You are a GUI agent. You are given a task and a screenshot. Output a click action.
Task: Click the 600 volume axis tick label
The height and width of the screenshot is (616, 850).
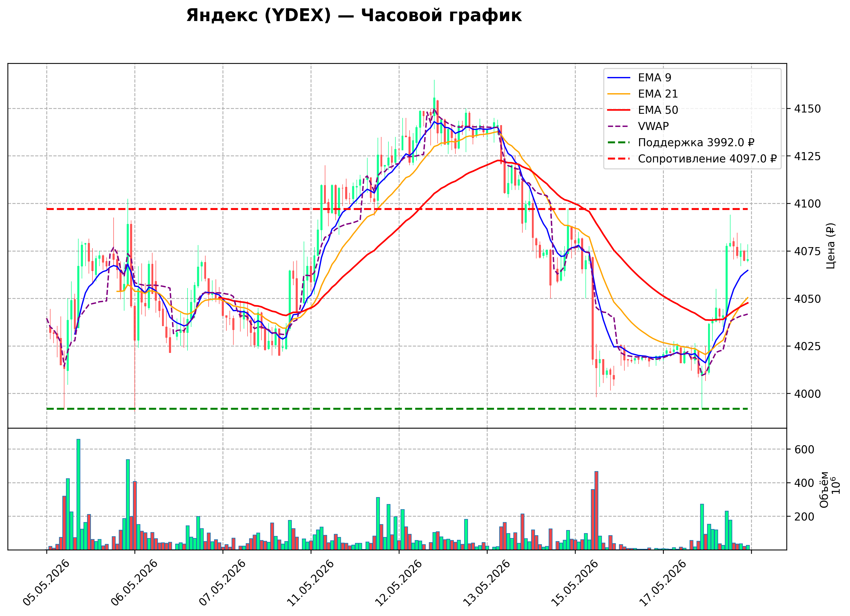804,450
